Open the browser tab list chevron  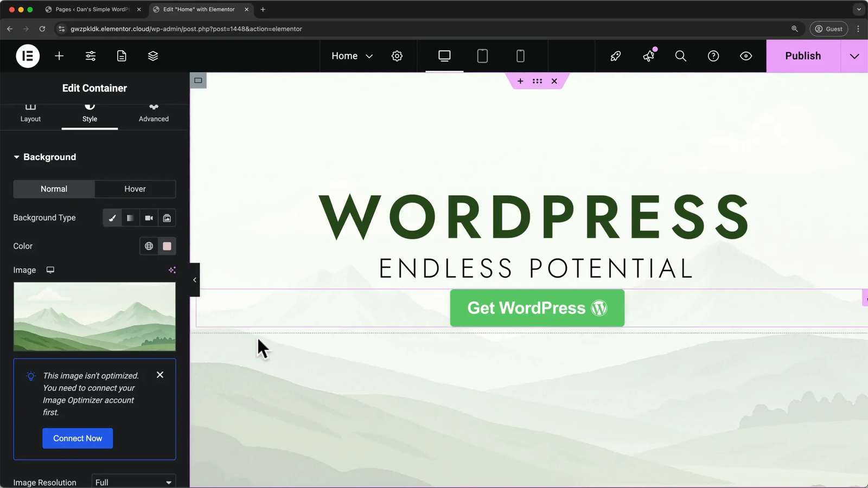click(x=859, y=9)
